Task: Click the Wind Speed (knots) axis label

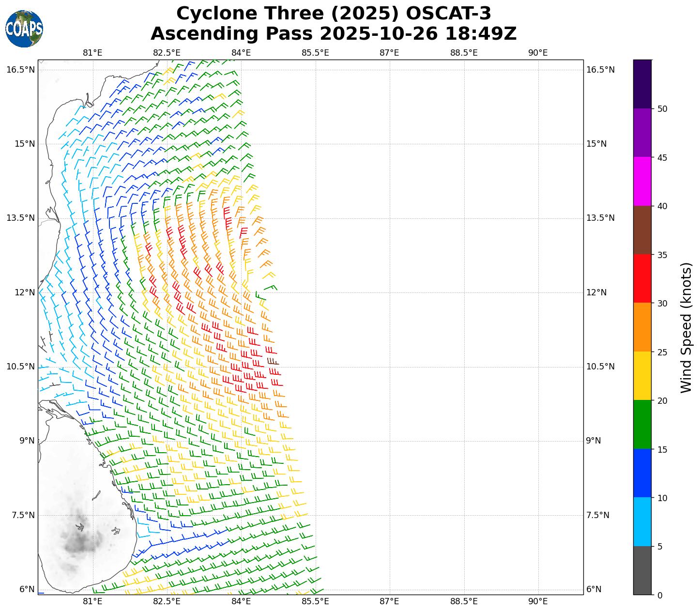Action: [686, 327]
